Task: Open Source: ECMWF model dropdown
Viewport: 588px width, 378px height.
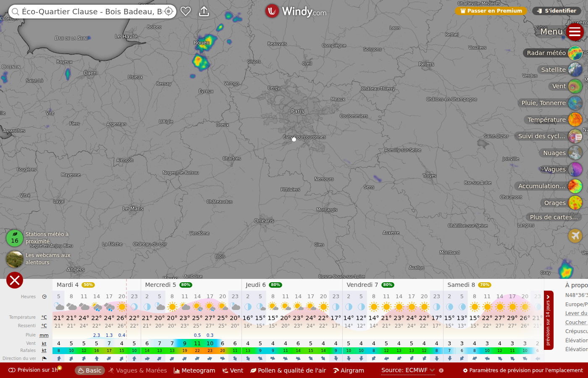Action: (x=408, y=370)
